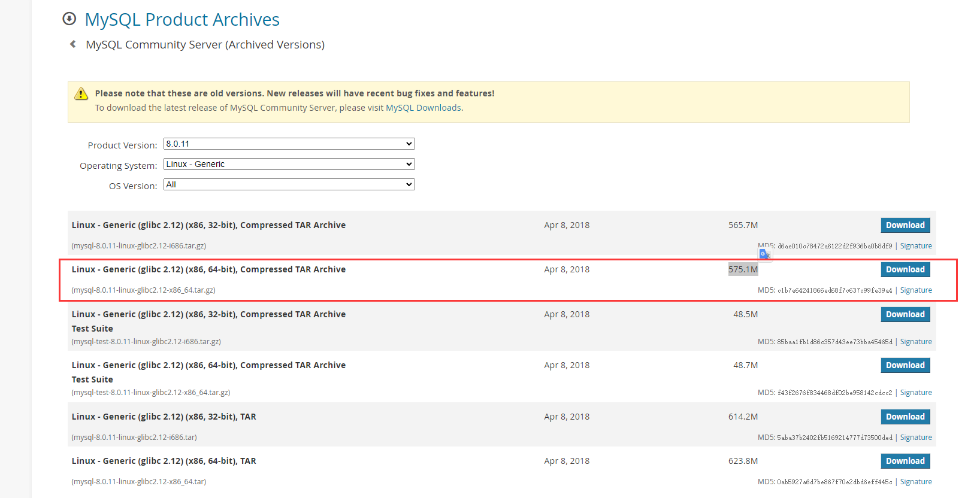Open Signature for mysql-8.0.11-linux-glibc2.12-i686.tar

(916, 438)
